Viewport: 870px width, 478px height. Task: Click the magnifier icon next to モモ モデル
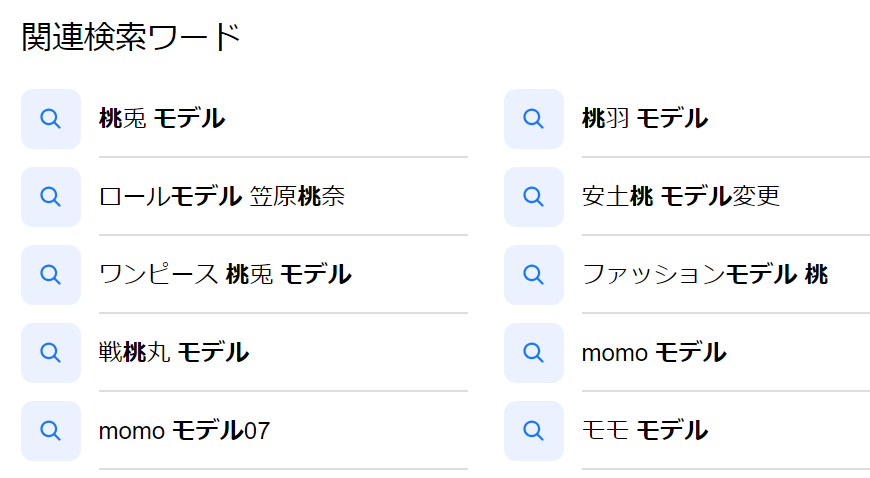(534, 431)
